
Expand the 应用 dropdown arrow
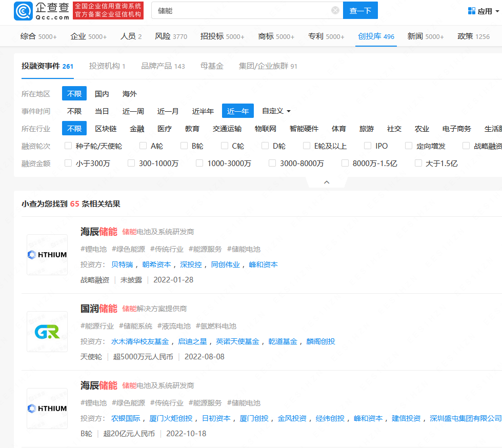[x=497, y=11]
